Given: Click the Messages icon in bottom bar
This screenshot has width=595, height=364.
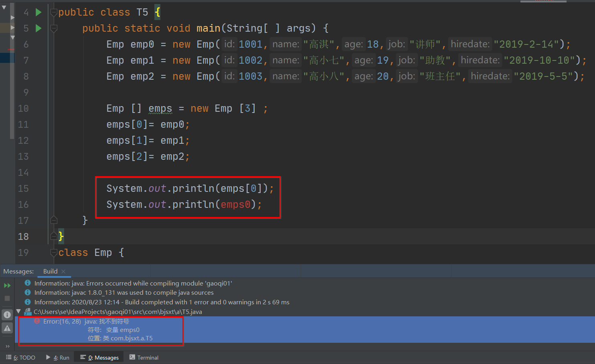Looking at the screenshot, I should [x=83, y=357].
